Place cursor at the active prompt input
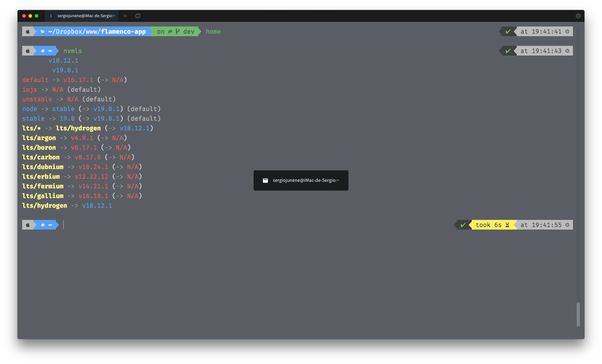 click(x=64, y=225)
